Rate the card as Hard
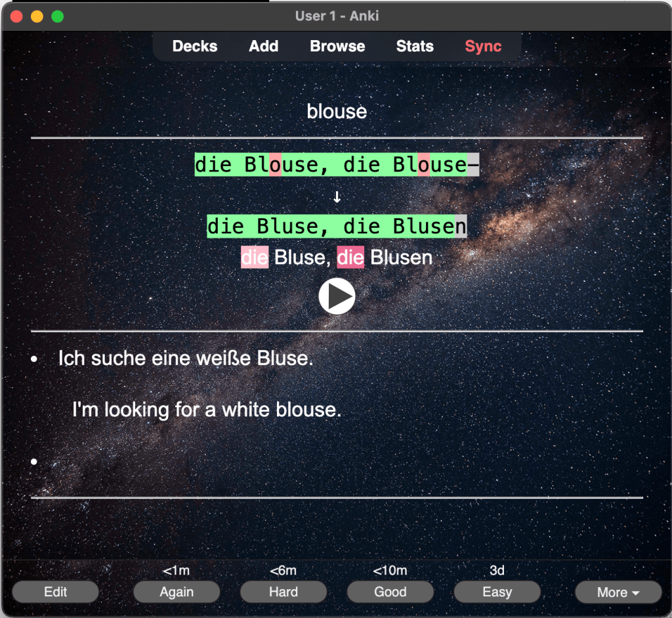The image size is (672, 618). (283, 592)
